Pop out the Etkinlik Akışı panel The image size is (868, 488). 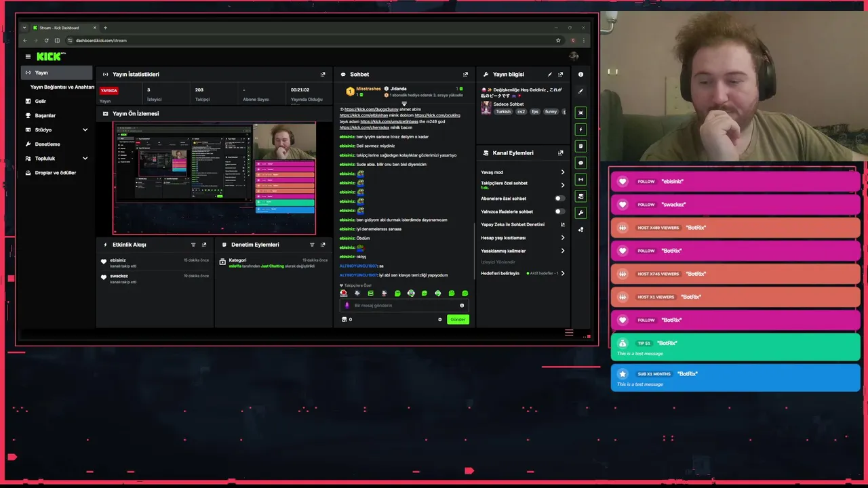[x=204, y=245]
